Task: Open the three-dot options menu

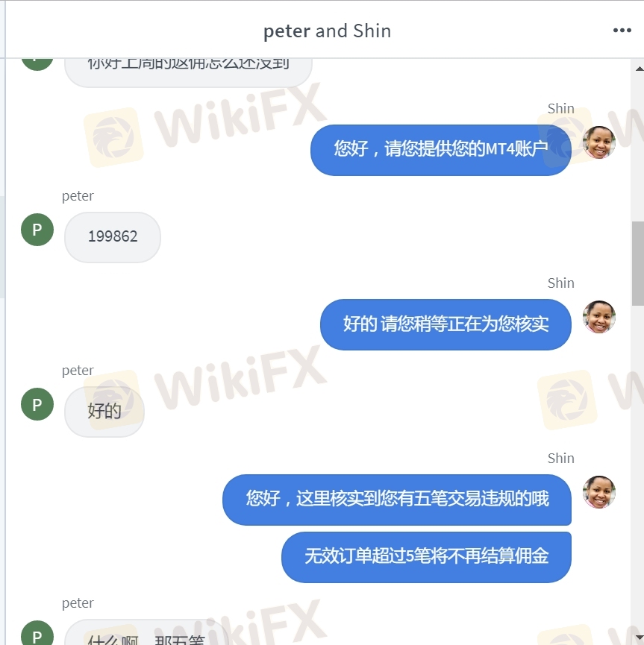Action: [622, 30]
